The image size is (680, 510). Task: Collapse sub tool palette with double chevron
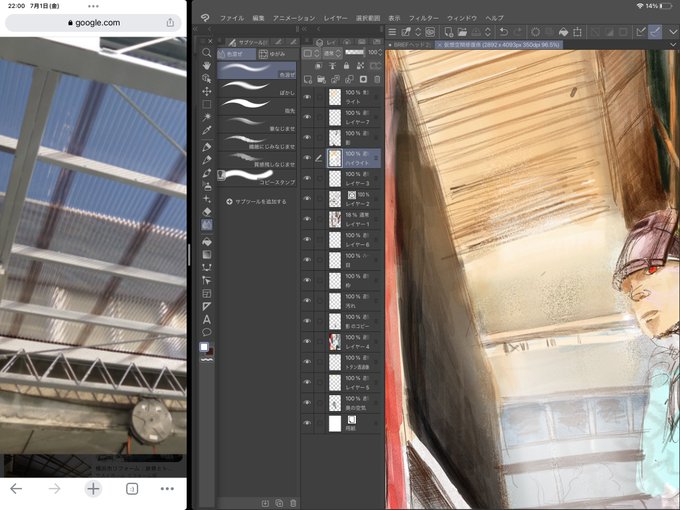(196, 29)
